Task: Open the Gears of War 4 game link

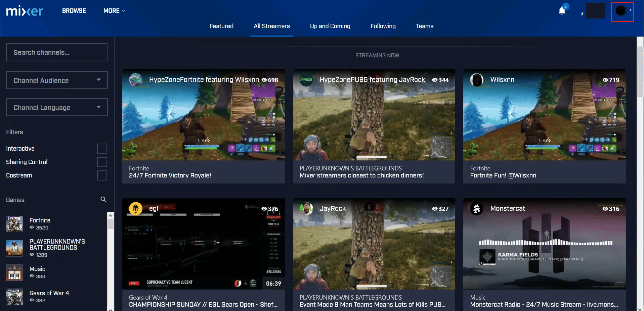Action: tap(49, 293)
